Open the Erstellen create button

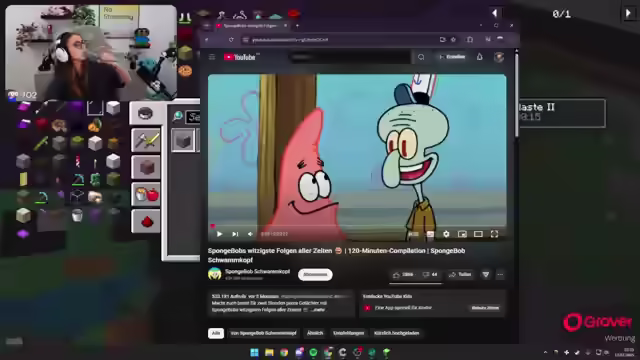pos(452,57)
